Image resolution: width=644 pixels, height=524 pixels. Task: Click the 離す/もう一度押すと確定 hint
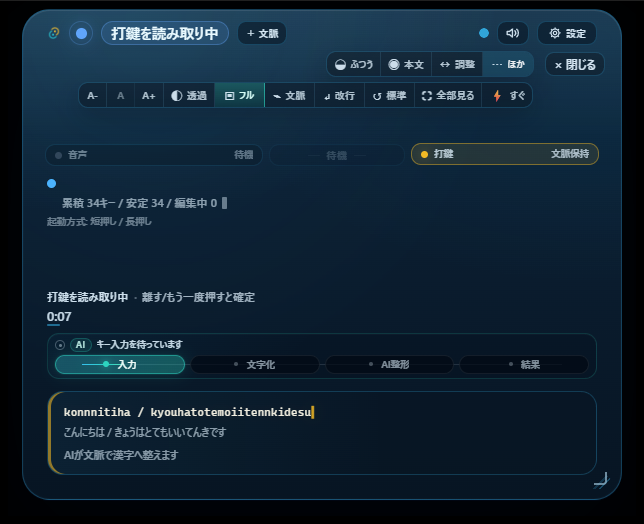pyautogui.click(x=198, y=297)
